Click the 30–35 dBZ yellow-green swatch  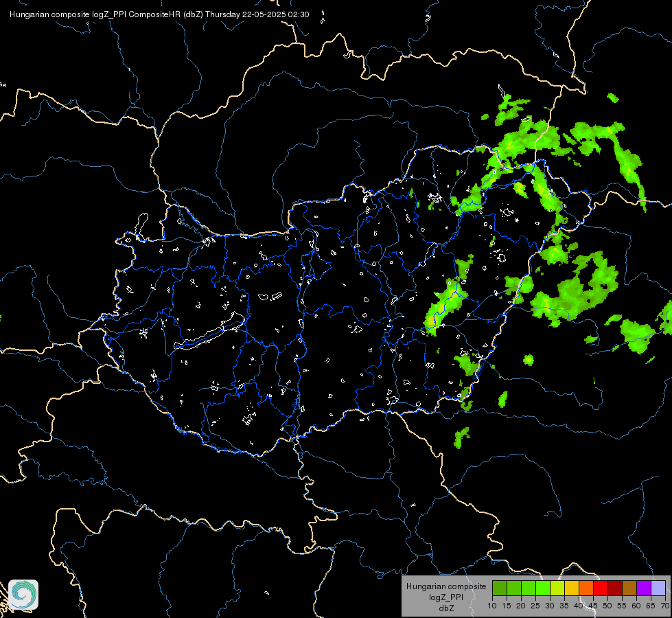[x=557, y=588]
